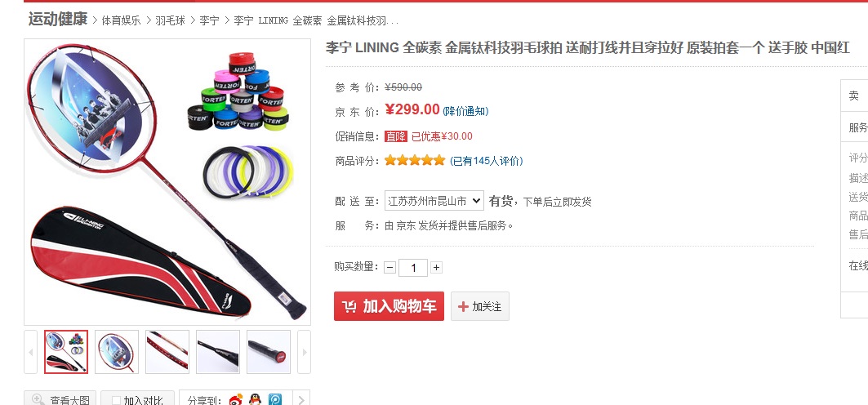The width and height of the screenshot is (868, 405).
Task: Click the Sina Weibo share icon
Action: (x=236, y=399)
